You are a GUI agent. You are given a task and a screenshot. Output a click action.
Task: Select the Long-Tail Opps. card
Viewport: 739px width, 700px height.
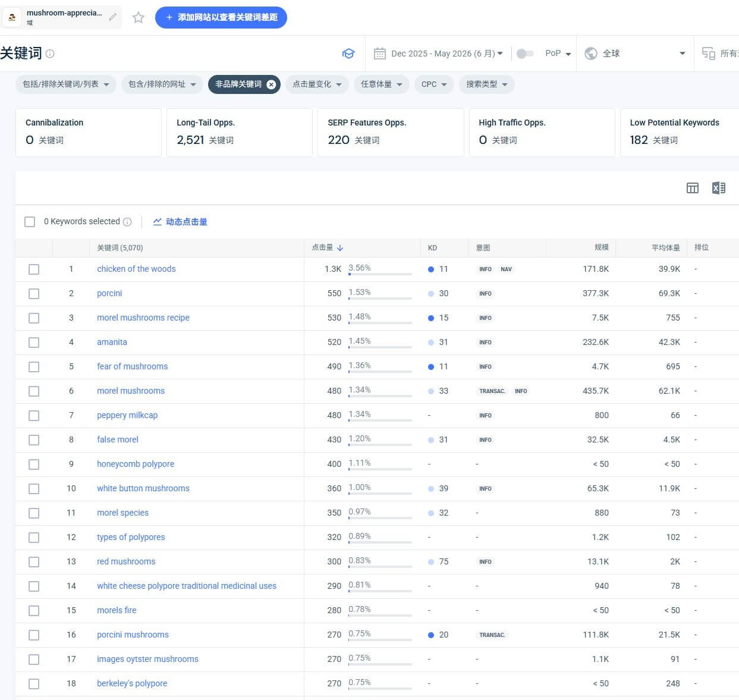click(240, 133)
